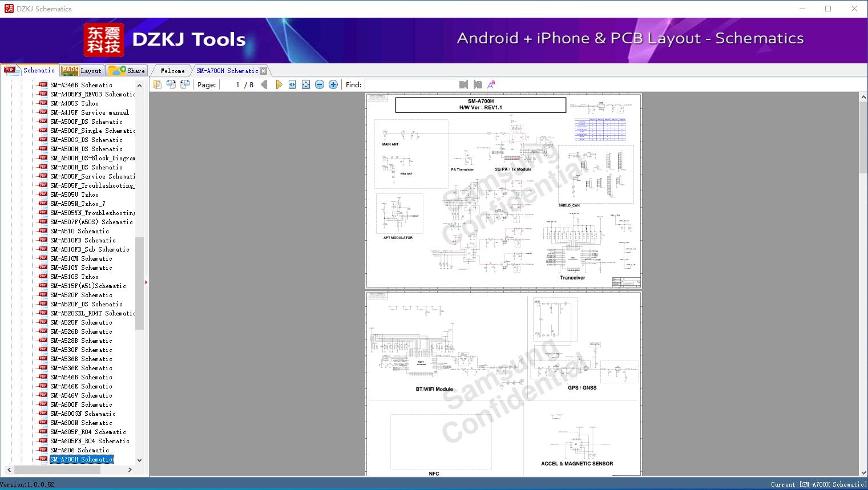
Task: Select highlighted SM-A700H Schematic tree item
Action: [x=82, y=459]
